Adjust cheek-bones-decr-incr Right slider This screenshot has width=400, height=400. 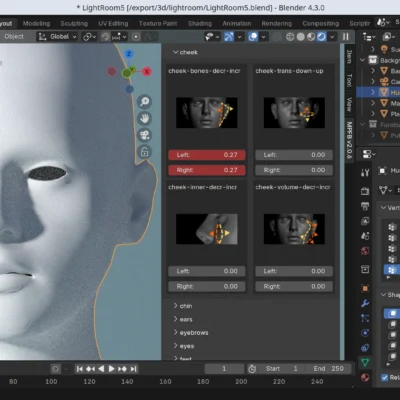[207, 170]
